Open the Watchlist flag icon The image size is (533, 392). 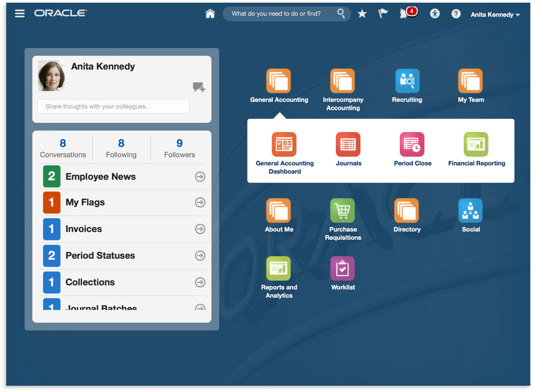tap(382, 14)
